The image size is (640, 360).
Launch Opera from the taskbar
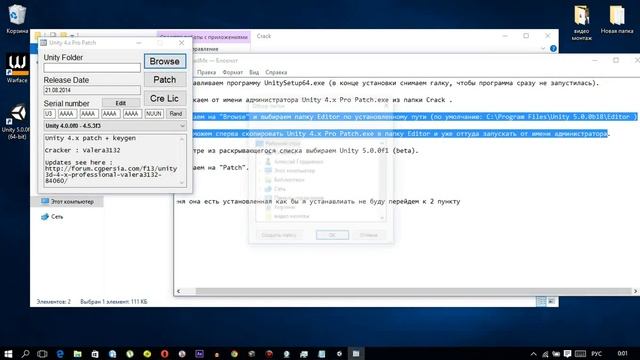[x=164, y=353]
